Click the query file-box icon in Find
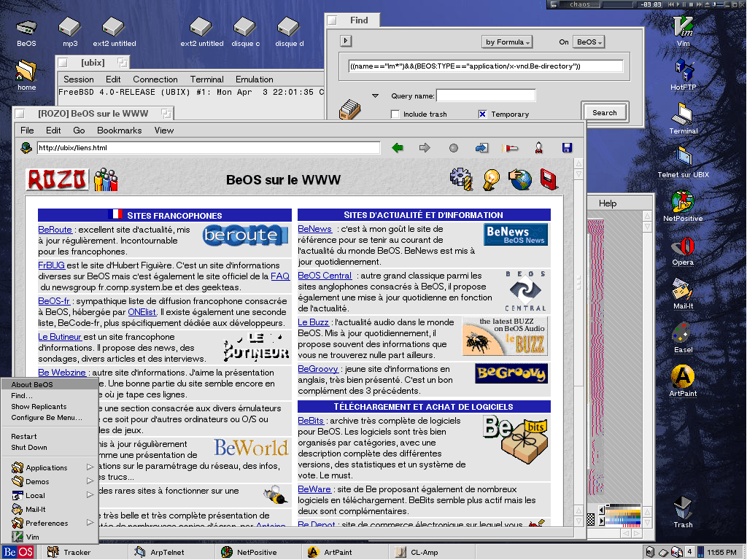 349,109
